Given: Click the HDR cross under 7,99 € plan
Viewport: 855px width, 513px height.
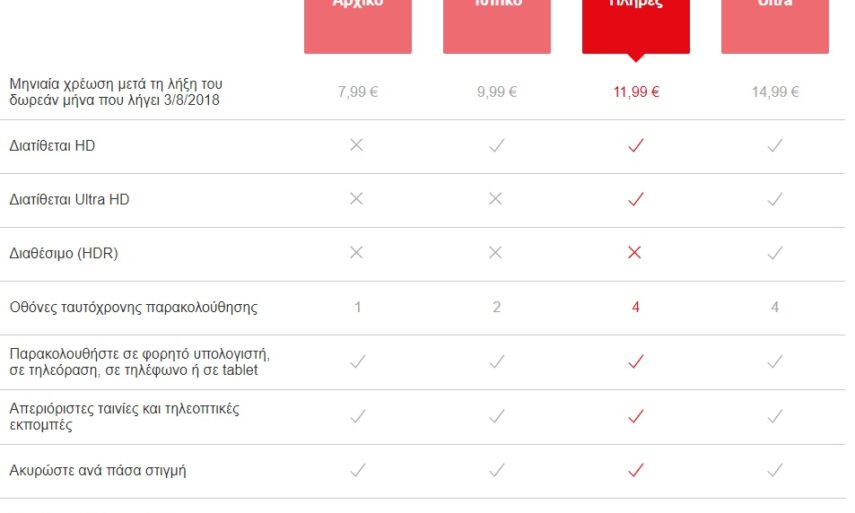Looking at the screenshot, I should pos(357,253).
